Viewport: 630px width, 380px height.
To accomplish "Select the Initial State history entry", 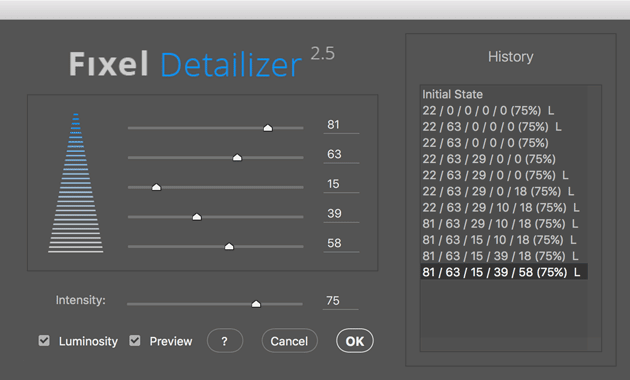I will tap(504, 94).
